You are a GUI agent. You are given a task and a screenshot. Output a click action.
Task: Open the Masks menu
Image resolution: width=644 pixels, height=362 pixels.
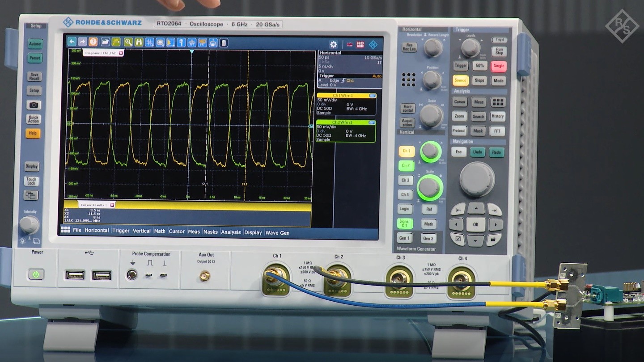tap(210, 232)
